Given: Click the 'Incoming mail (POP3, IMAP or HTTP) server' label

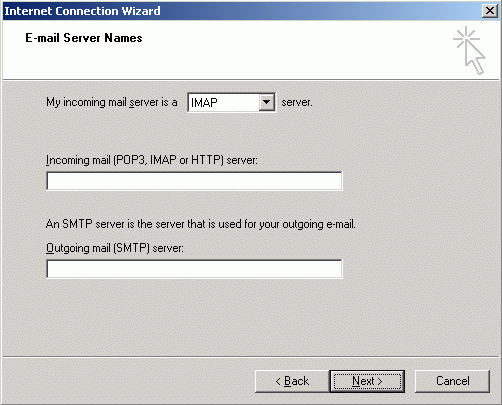Looking at the screenshot, I should click(x=152, y=160).
